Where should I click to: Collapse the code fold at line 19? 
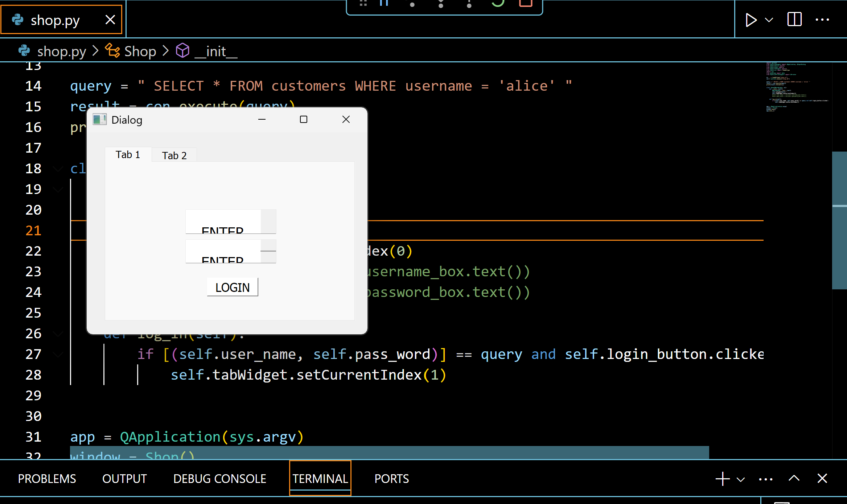coord(58,190)
